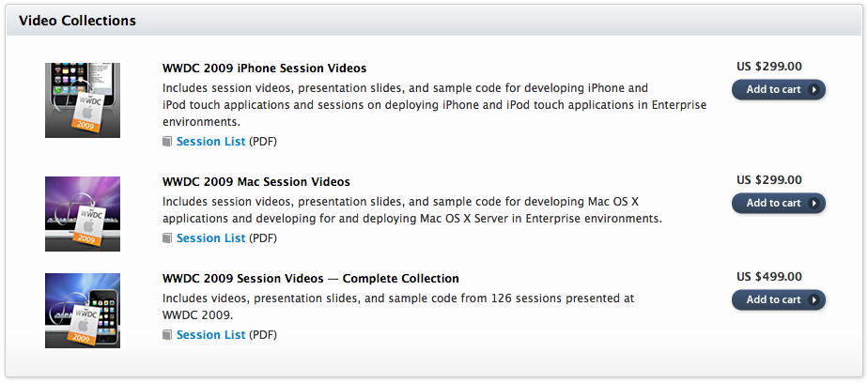868x383 pixels.
Task: Open the Complete Collection product thumbnail
Action: tap(83, 311)
